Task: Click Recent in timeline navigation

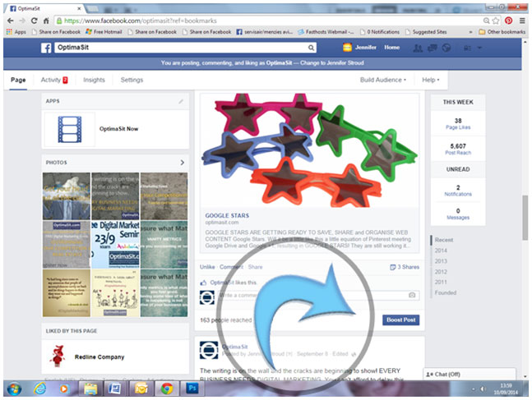Action: coord(444,240)
